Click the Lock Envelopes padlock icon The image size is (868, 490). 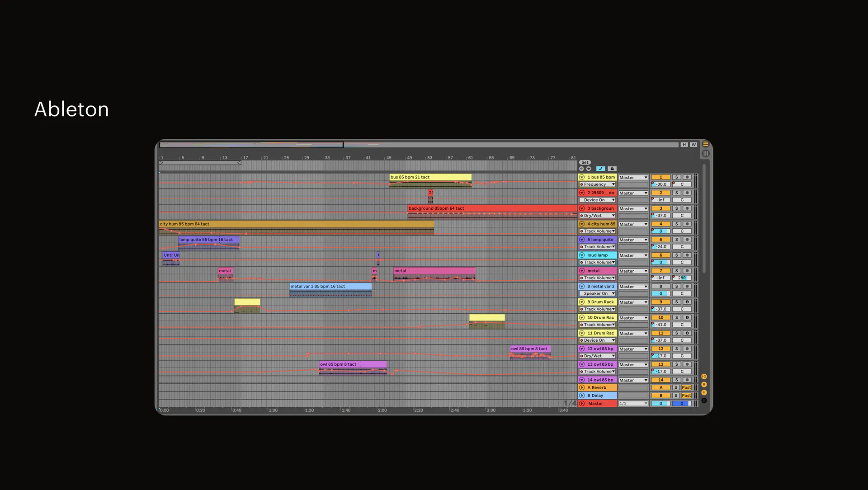(612, 169)
